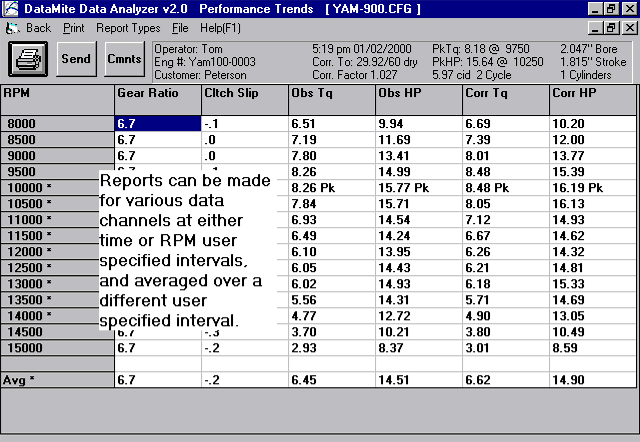Click Corr Tq peak cell 8.48 Pk
The width and height of the screenshot is (640, 442).
point(506,188)
